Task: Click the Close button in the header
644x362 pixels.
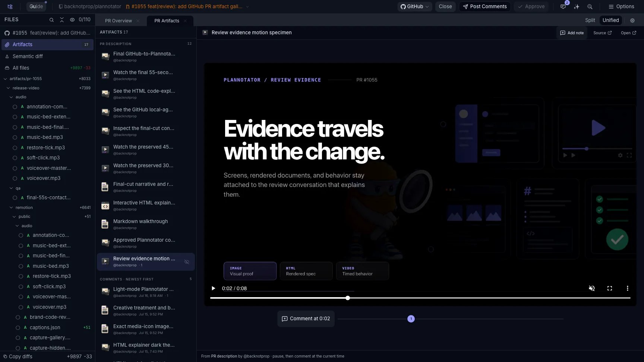Action: pos(445,6)
